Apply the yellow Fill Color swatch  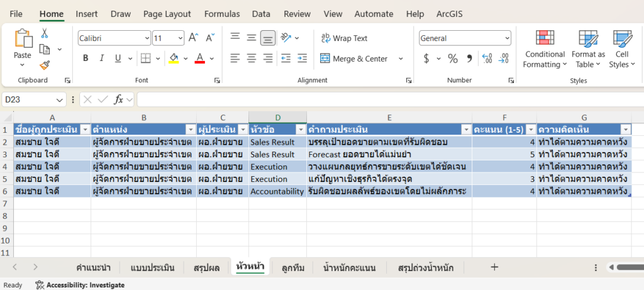[x=174, y=59]
